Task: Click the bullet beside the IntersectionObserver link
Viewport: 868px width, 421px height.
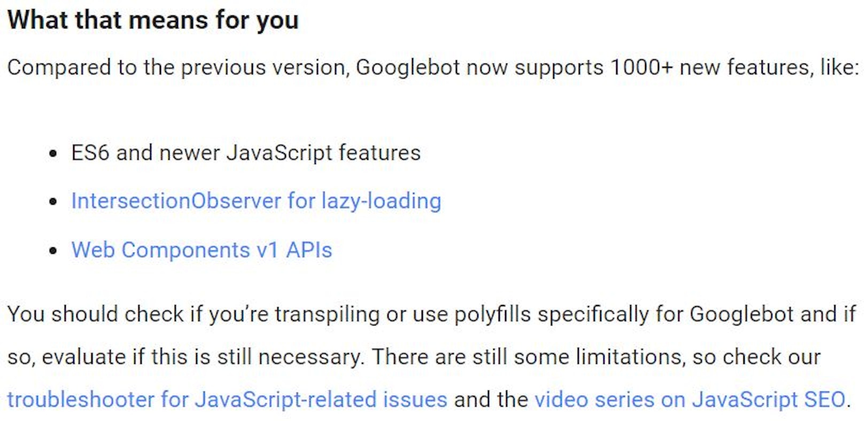Action: pos(52,202)
